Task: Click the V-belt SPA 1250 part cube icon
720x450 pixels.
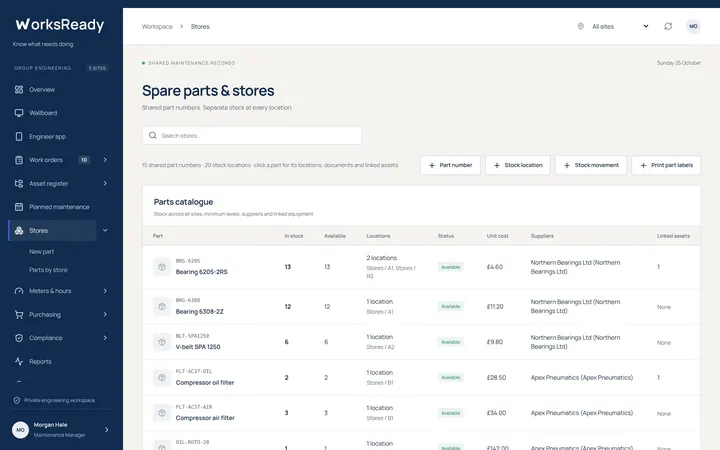Action: coord(162,342)
